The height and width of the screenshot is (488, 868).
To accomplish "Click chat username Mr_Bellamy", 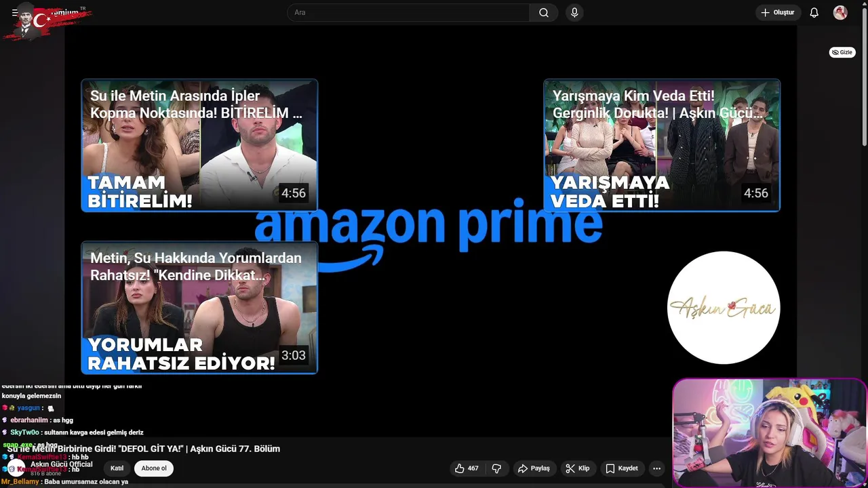I will click(x=20, y=482).
